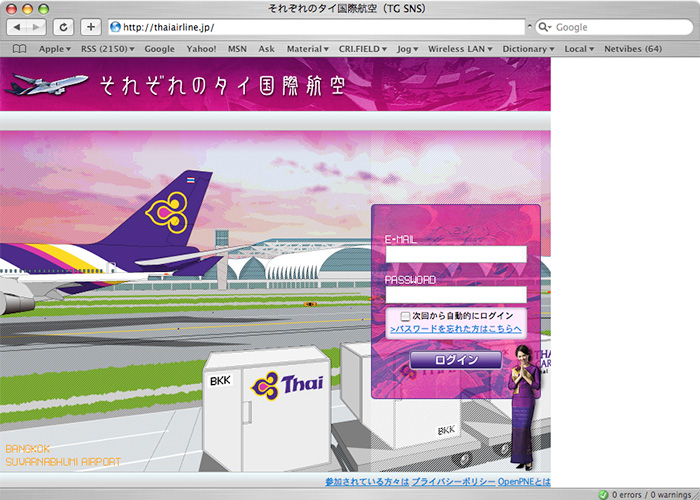The width and height of the screenshot is (700, 500).
Task: Click the airplane logo in page header
Action: pos(46,84)
